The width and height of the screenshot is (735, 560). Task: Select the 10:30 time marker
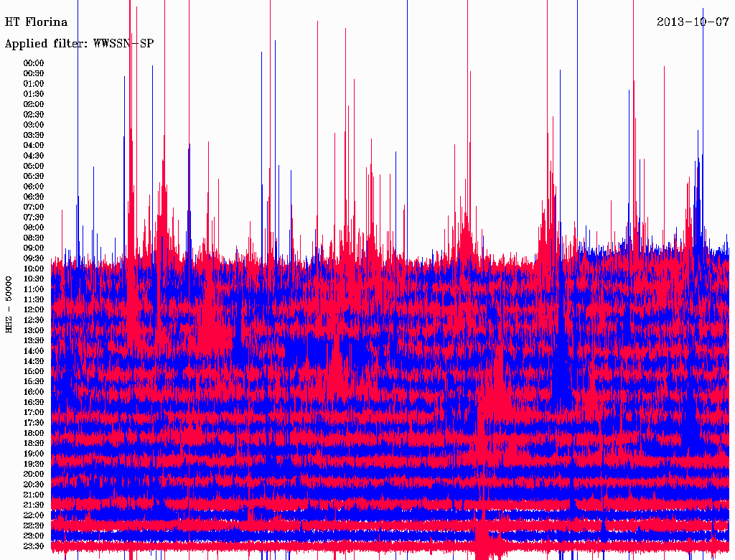pos(34,279)
